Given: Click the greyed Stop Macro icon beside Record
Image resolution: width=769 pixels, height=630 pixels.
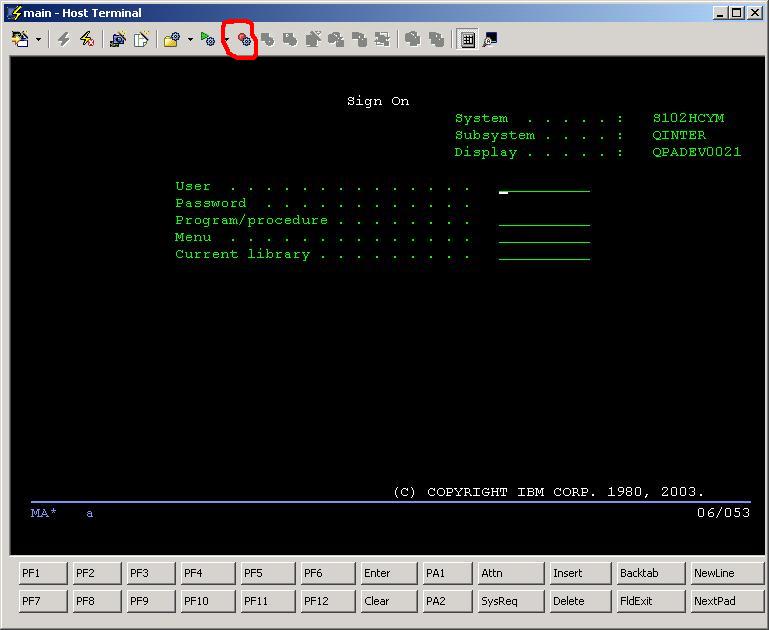Looking at the screenshot, I should click(x=268, y=40).
